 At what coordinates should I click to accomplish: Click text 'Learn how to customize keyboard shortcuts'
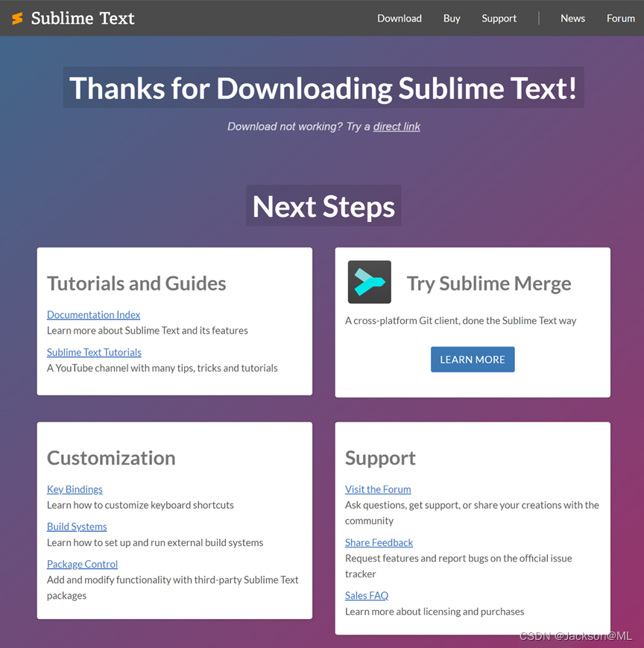(x=140, y=505)
